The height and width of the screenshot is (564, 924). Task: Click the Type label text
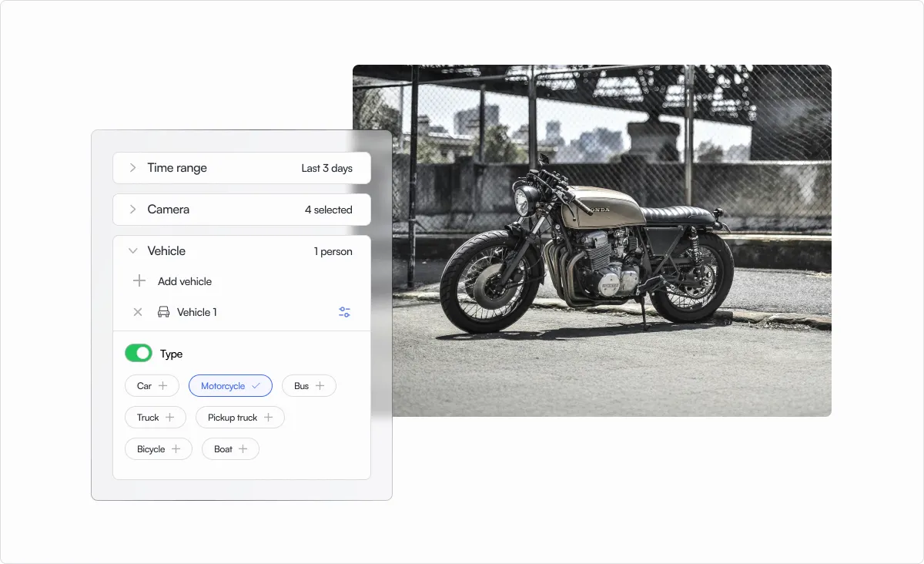[x=171, y=354]
